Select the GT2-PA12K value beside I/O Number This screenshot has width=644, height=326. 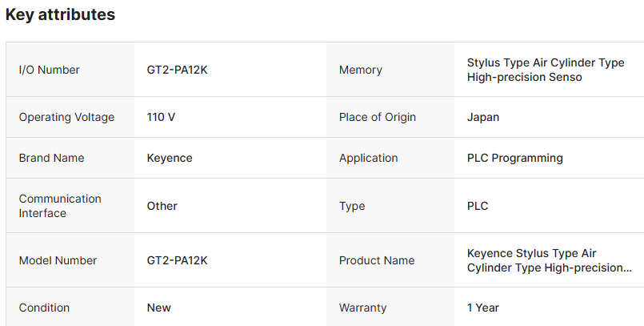178,70
